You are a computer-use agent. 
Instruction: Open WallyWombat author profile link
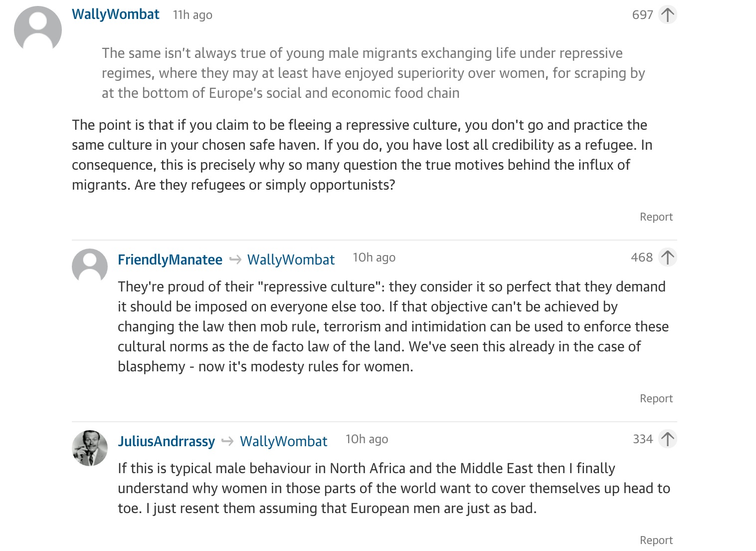click(x=116, y=14)
